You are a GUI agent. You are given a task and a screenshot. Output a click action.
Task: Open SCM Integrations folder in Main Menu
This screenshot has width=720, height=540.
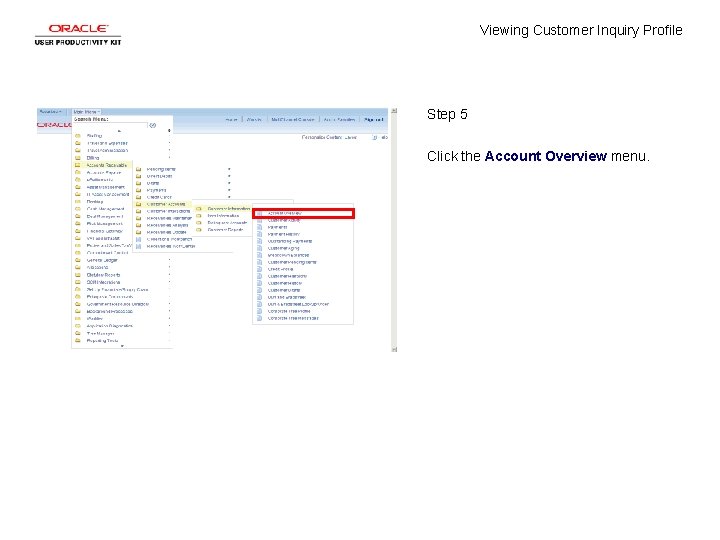tap(104, 282)
